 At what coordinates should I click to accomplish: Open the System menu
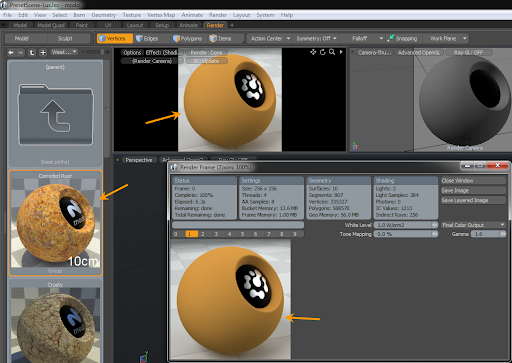tap(265, 15)
